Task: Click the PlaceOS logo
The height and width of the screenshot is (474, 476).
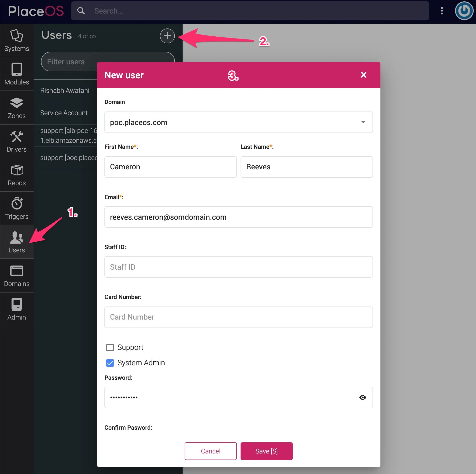Action: pos(35,11)
